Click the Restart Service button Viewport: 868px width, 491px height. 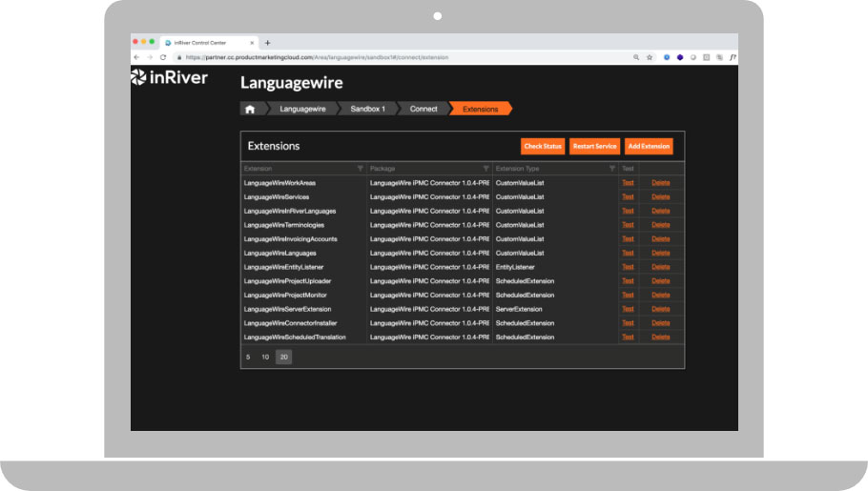coord(594,146)
